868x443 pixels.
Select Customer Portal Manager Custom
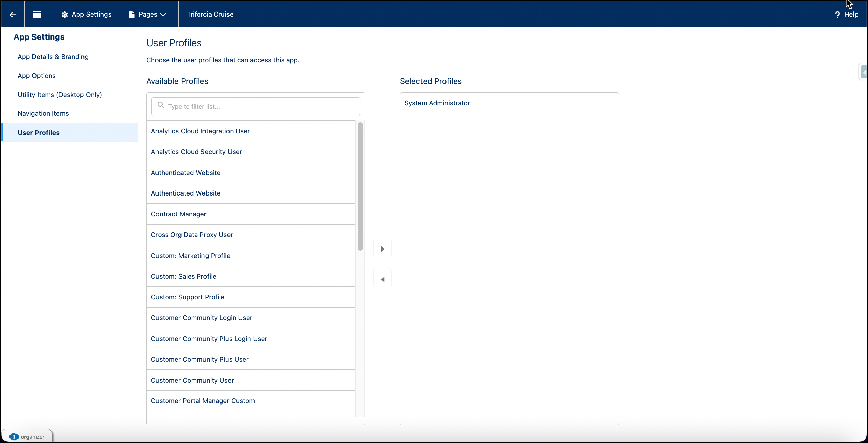click(251, 401)
